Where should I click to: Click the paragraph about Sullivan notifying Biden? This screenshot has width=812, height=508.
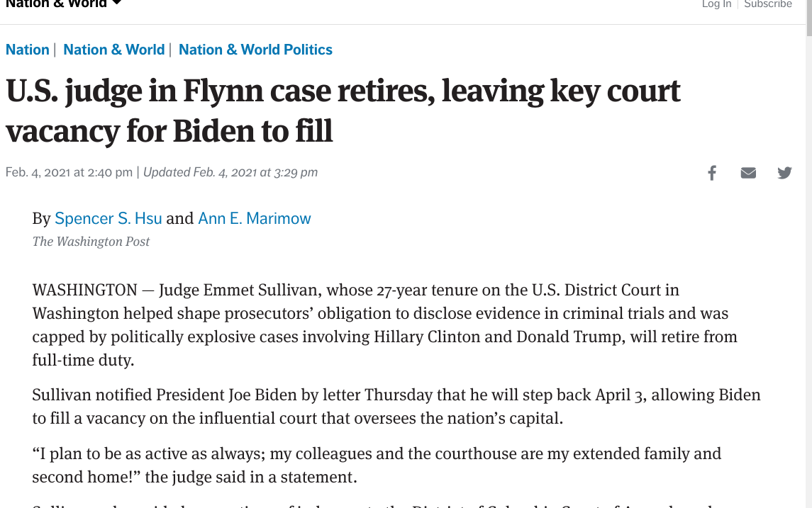coord(396,407)
